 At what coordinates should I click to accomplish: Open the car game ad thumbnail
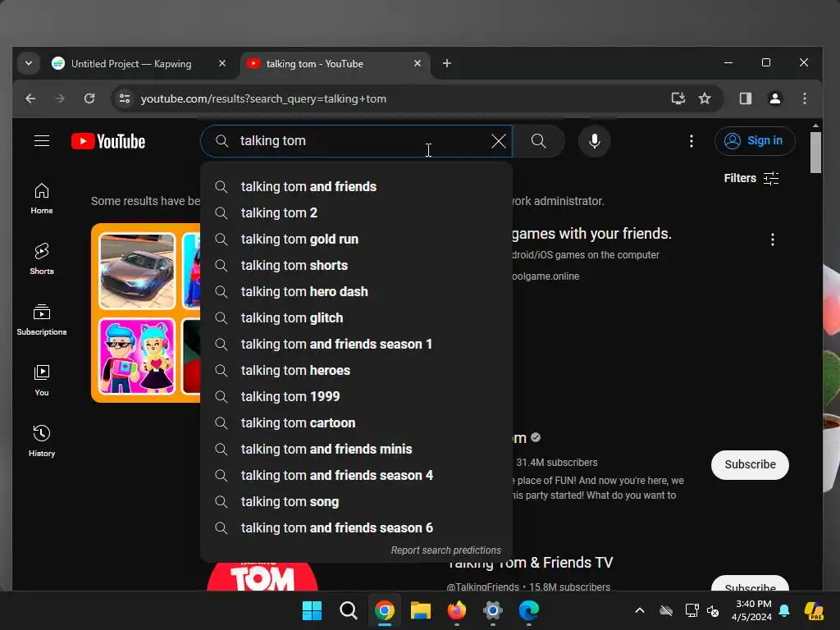[137, 271]
